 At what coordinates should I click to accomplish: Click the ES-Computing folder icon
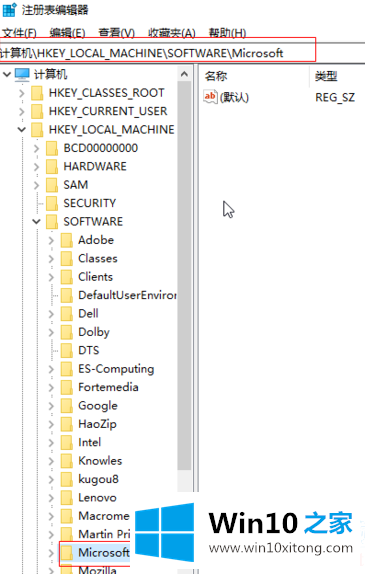click(67, 369)
